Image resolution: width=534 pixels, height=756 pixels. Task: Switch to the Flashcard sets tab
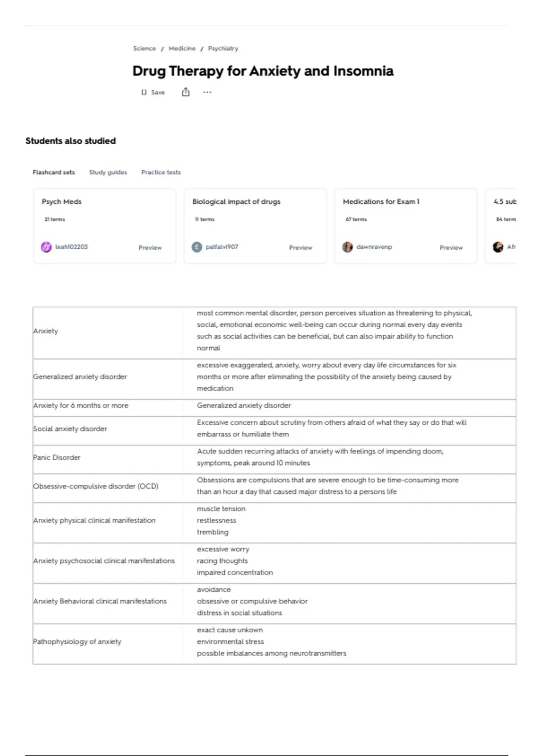pos(54,172)
